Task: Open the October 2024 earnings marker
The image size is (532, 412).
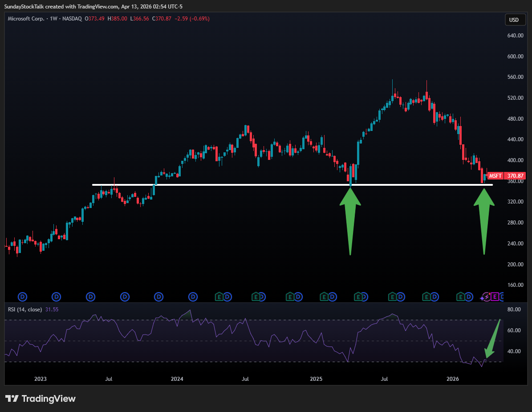Action: pos(290,297)
